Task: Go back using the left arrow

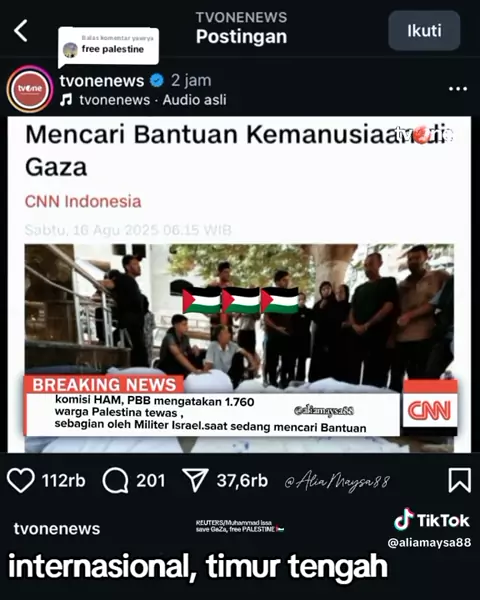Action: pyautogui.click(x=21, y=31)
